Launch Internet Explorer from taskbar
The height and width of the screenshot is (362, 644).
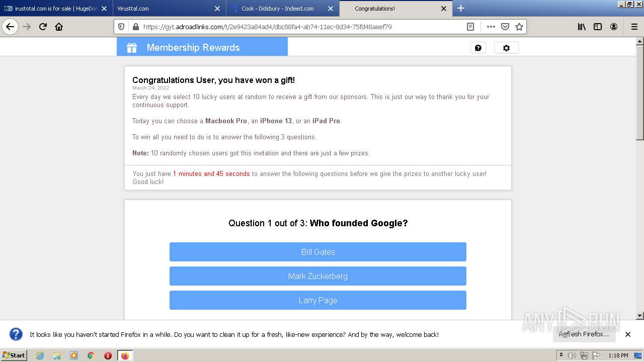[40, 355]
